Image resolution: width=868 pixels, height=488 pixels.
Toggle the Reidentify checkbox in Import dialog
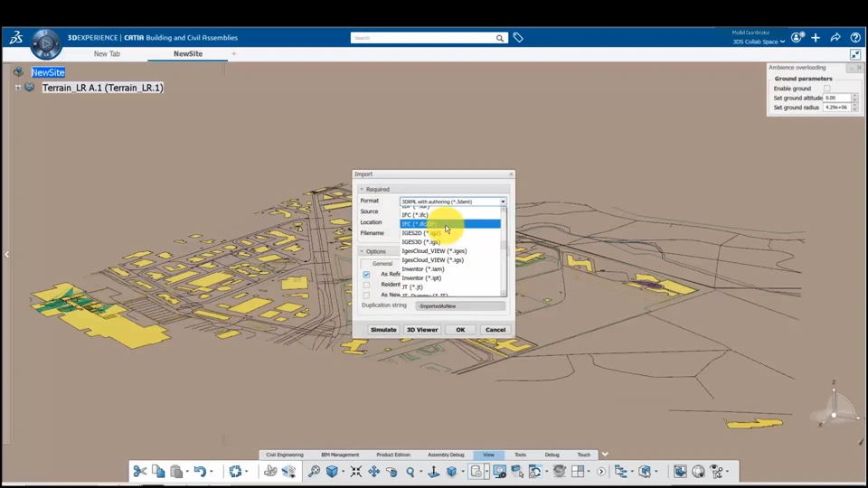click(x=366, y=285)
